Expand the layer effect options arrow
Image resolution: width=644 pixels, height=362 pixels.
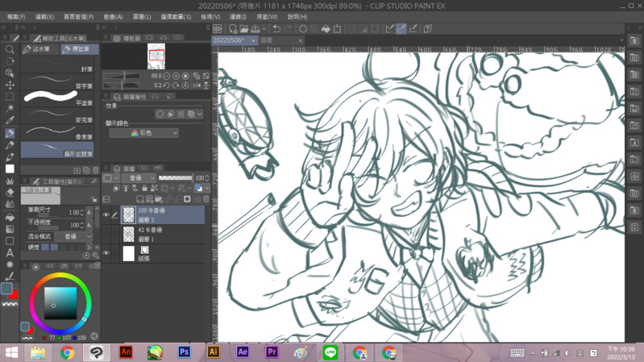coord(200,114)
